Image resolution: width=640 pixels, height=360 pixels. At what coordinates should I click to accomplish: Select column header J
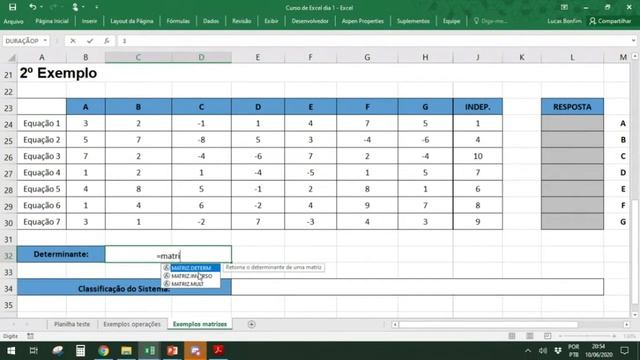coord(478,58)
